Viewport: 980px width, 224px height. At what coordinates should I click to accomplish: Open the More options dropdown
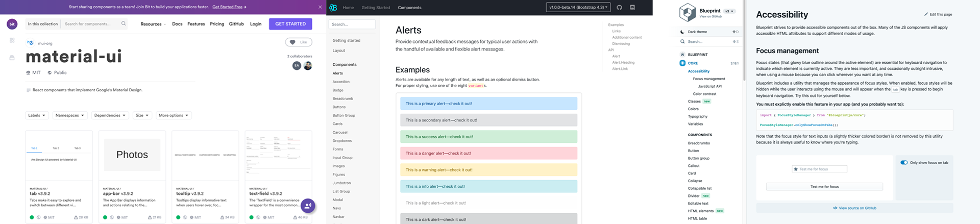pos(174,115)
